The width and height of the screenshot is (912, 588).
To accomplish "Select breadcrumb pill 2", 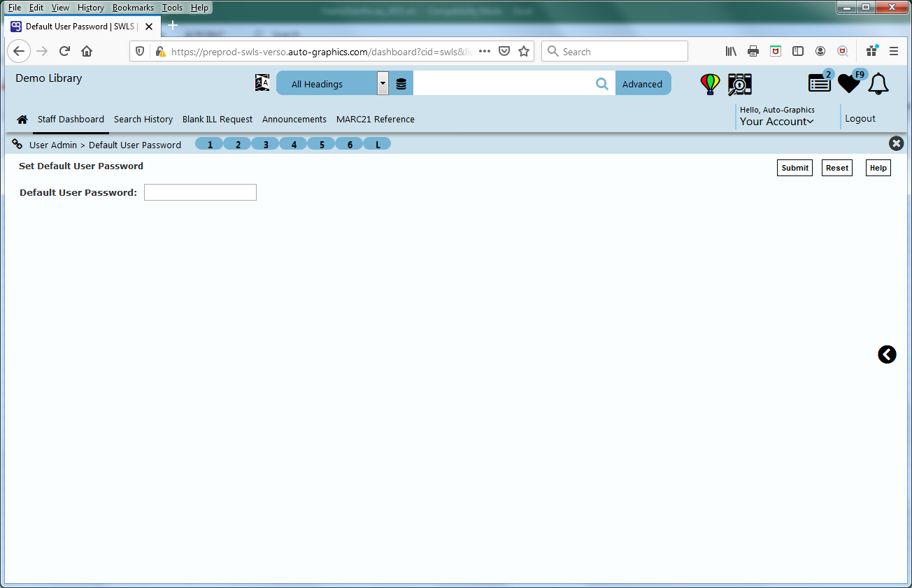I will tap(238, 144).
